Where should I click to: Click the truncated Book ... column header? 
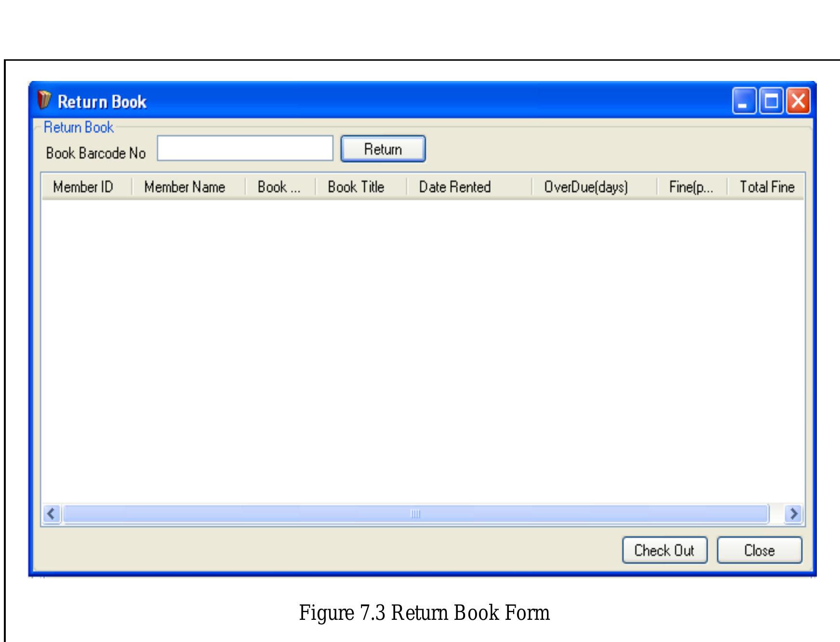pyautogui.click(x=280, y=187)
